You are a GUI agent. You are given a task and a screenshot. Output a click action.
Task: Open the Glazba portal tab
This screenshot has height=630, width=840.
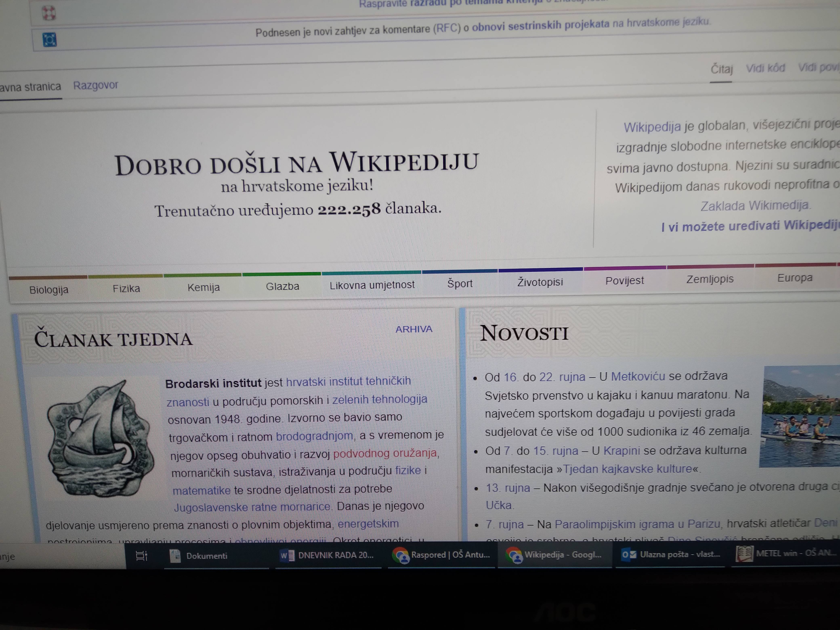(x=282, y=286)
